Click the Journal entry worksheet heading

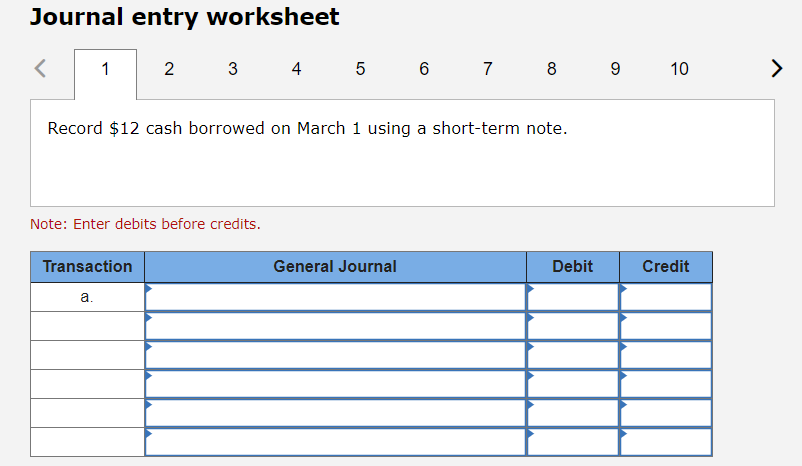click(185, 17)
